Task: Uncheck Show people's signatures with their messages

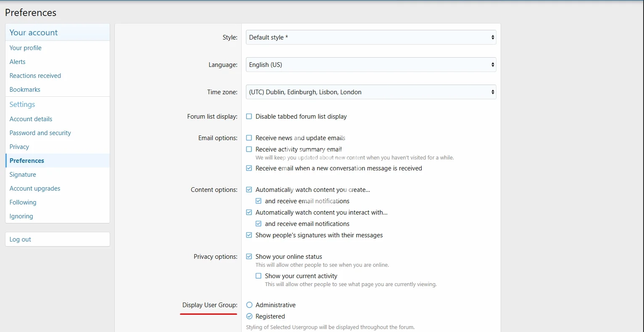Action: 249,235
